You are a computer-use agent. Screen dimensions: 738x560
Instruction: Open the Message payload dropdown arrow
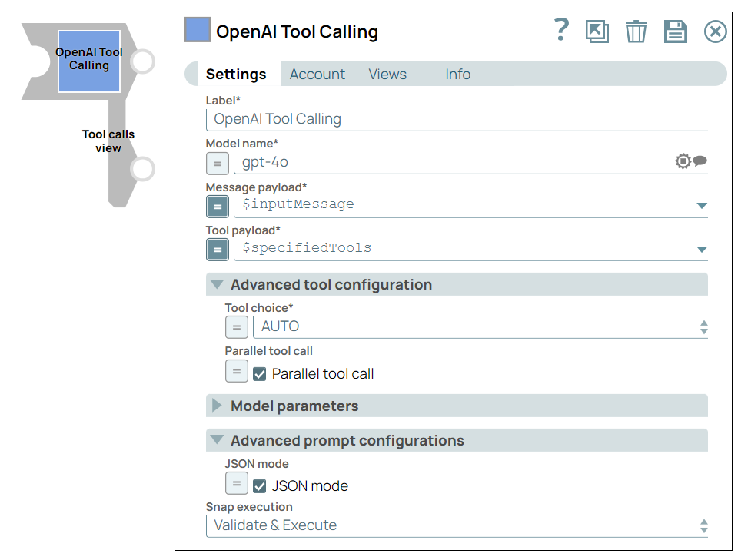pyautogui.click(x=702, y=205)
